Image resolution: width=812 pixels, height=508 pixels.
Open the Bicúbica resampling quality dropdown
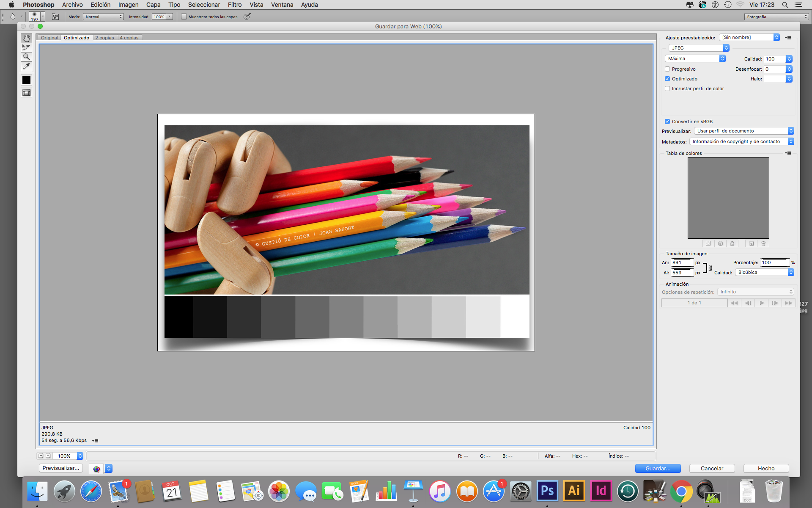point(764,272)
